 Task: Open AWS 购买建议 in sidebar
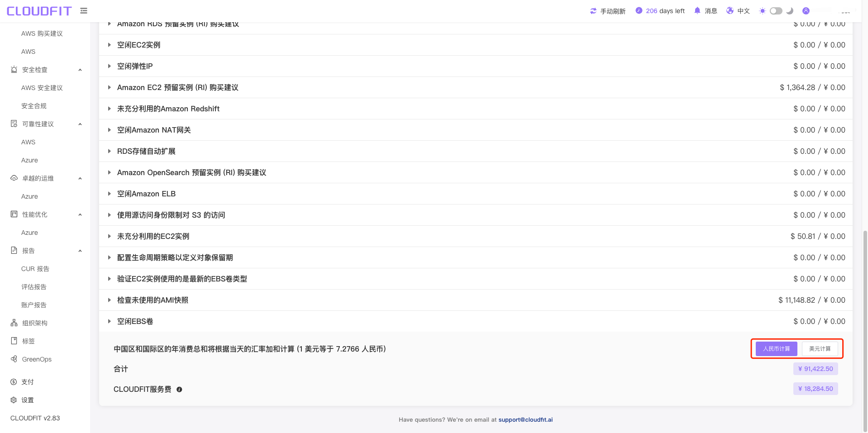(42, 33)
